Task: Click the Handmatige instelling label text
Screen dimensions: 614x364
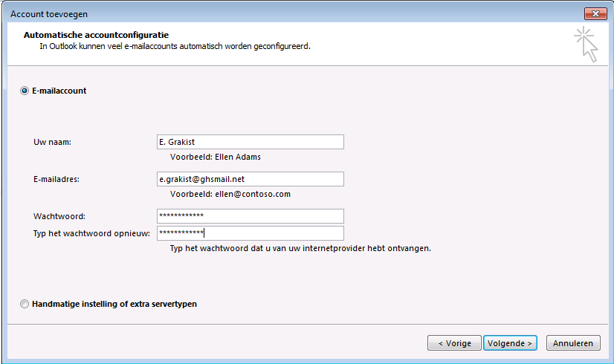Action: pos(114,304)
